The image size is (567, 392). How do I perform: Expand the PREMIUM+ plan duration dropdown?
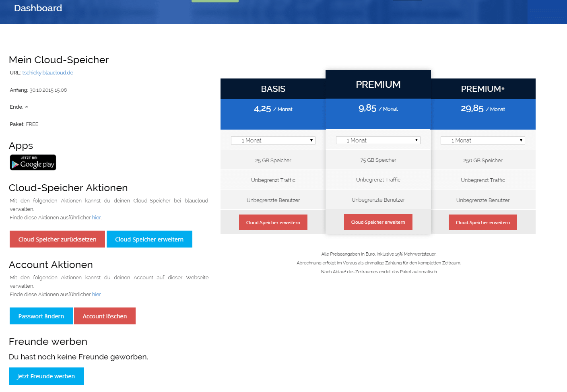[x=482, y=140]
